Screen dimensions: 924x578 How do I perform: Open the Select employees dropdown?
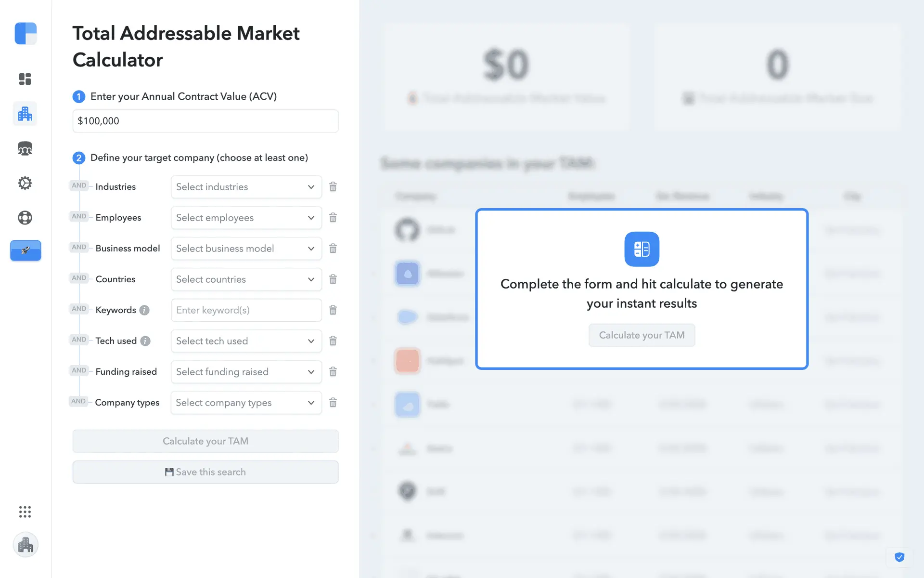click(246, 218)
